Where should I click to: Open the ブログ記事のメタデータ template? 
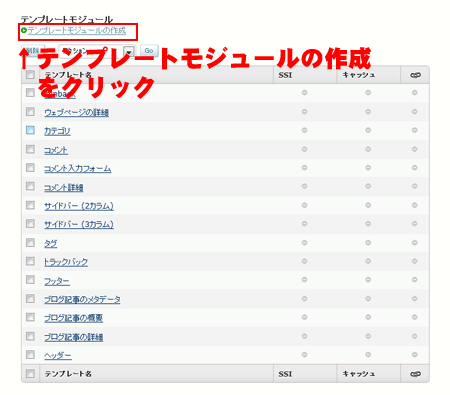82,300
